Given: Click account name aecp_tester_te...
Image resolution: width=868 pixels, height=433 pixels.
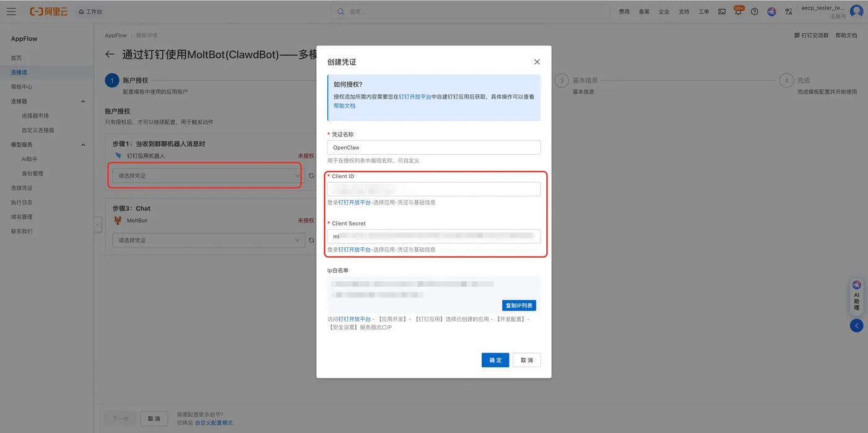Looking at the screenshot, I should [x=823, y=8].
